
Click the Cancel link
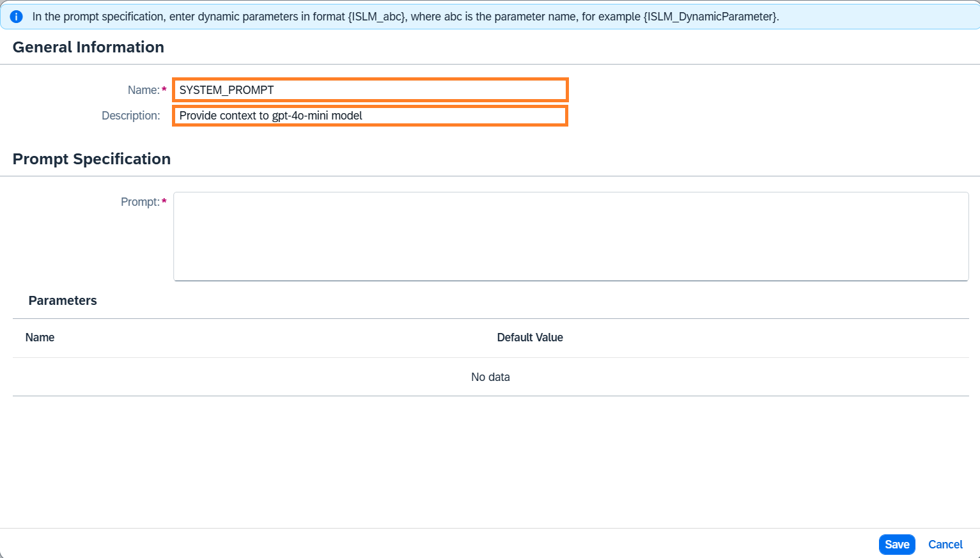(945, 545)
